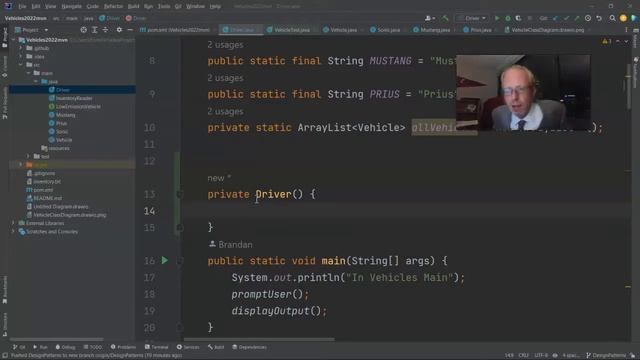Toggle Project tool window stripe button

click(x=4, y=37)
